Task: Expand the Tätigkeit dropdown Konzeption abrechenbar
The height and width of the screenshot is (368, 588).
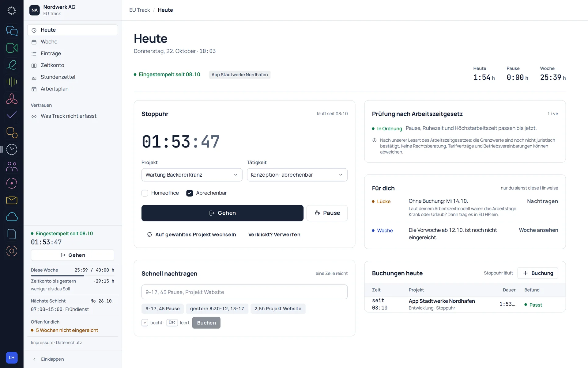Action: 297,175
